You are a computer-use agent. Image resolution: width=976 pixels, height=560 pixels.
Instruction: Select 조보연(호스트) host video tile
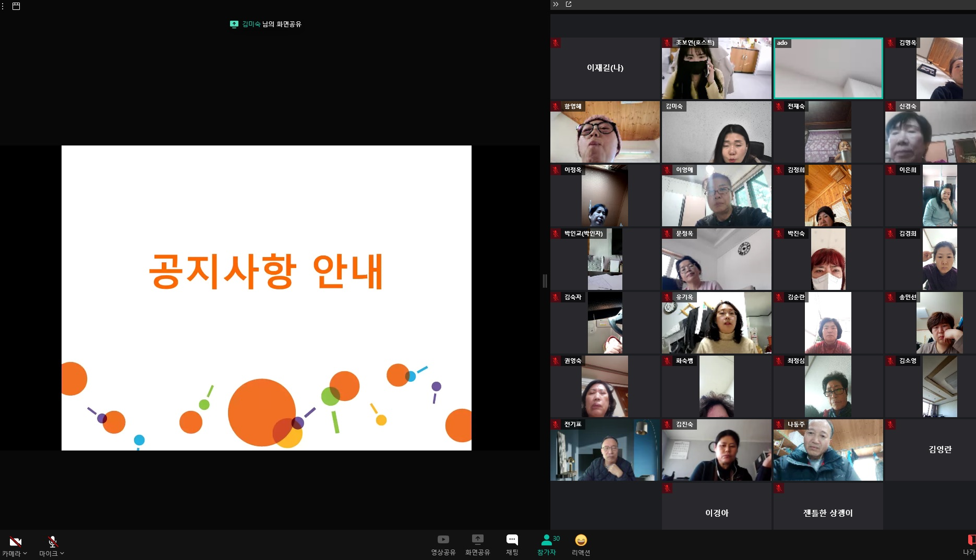point(716,68)
